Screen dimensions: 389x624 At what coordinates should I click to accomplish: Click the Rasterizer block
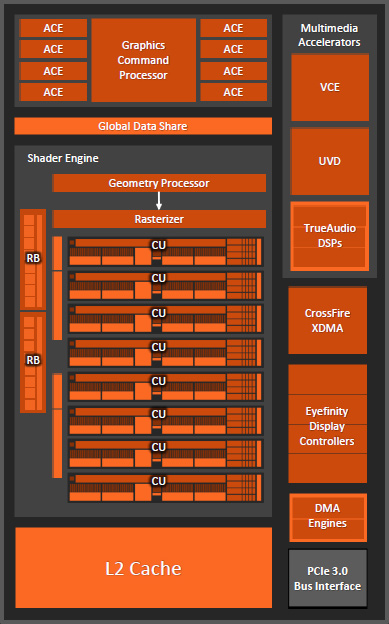[x=159, y=219]
